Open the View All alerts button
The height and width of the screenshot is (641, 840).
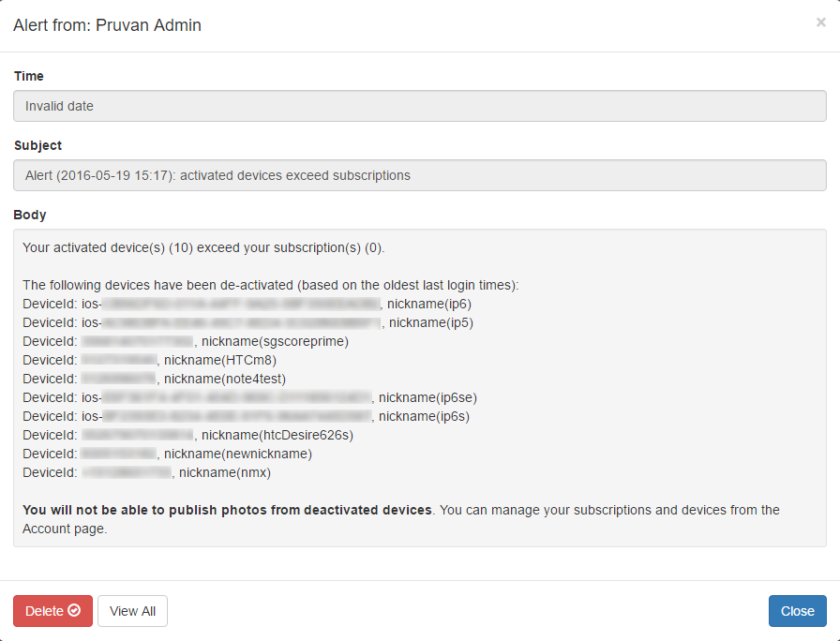tap(132, 611)
